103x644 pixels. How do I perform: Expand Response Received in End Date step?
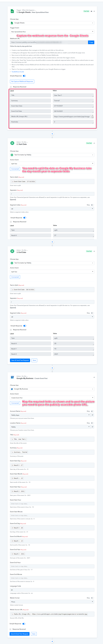[x=11, y=330]
